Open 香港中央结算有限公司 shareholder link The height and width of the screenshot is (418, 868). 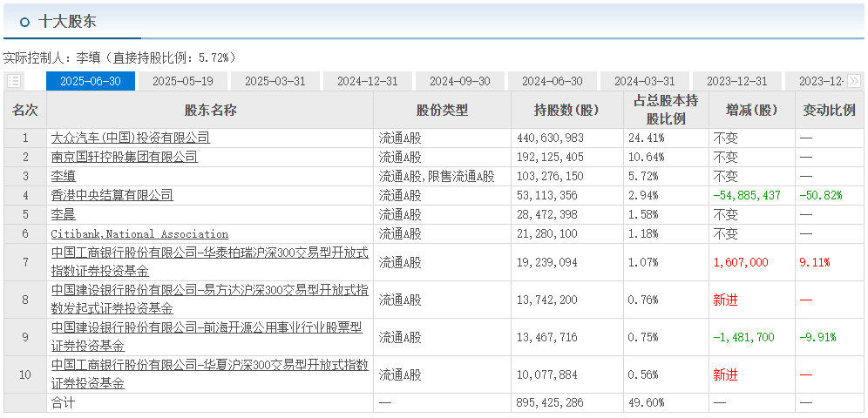(x=112, y=195)
